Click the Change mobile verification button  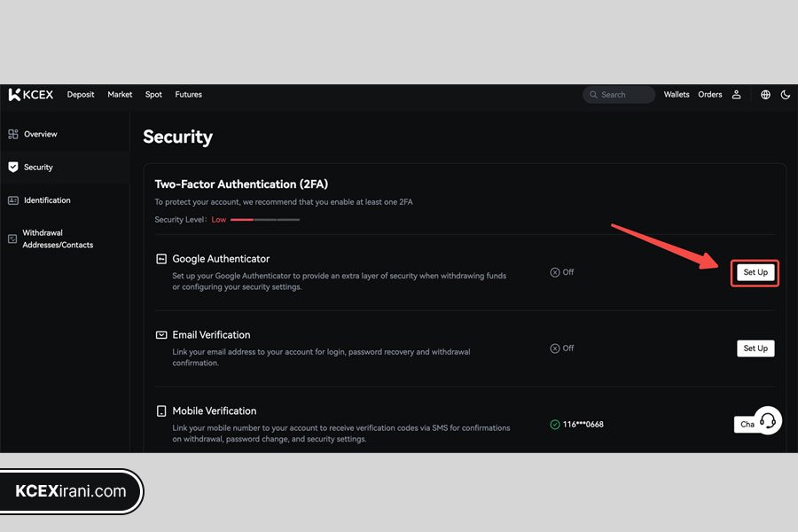pos(745,424)
